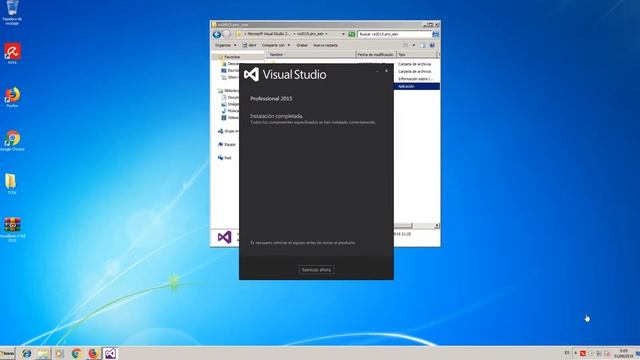Go forward in the Explorer window

coord(227,35)
